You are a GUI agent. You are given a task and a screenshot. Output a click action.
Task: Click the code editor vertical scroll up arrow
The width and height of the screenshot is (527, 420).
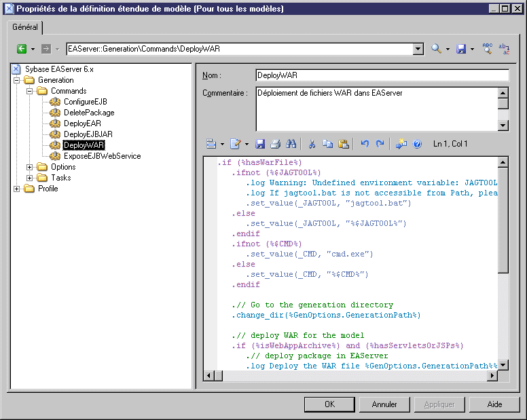tap(503, 162)
